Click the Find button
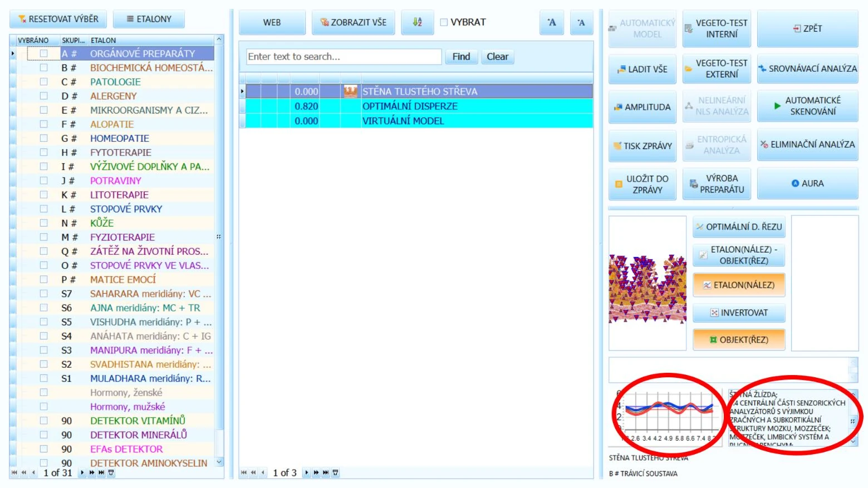This screenshot has height=488, width=868. [x=461, y=57]
